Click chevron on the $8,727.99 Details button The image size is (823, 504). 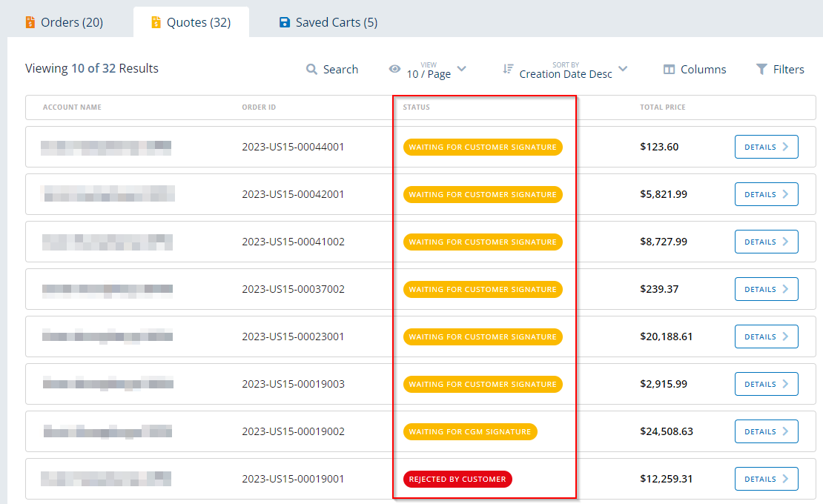click(x=786, y=242)
